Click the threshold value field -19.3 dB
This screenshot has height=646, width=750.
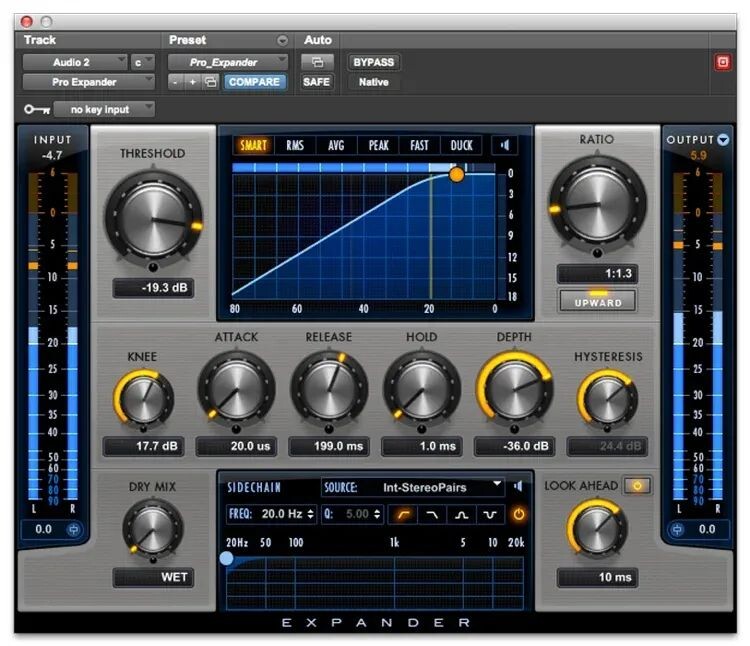point(153,288)
